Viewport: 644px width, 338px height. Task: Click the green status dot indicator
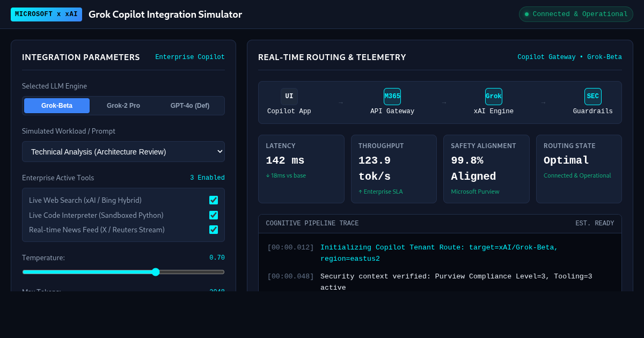[x=526, y=14]
